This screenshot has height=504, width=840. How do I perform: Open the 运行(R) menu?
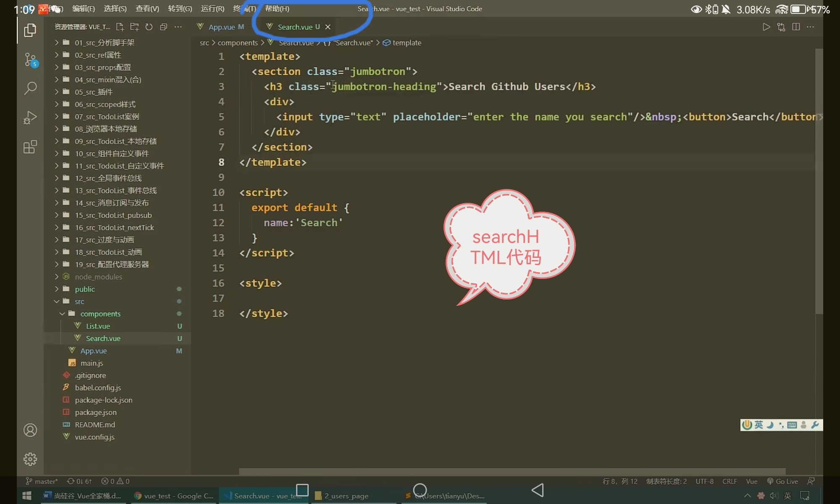point(213,9)
